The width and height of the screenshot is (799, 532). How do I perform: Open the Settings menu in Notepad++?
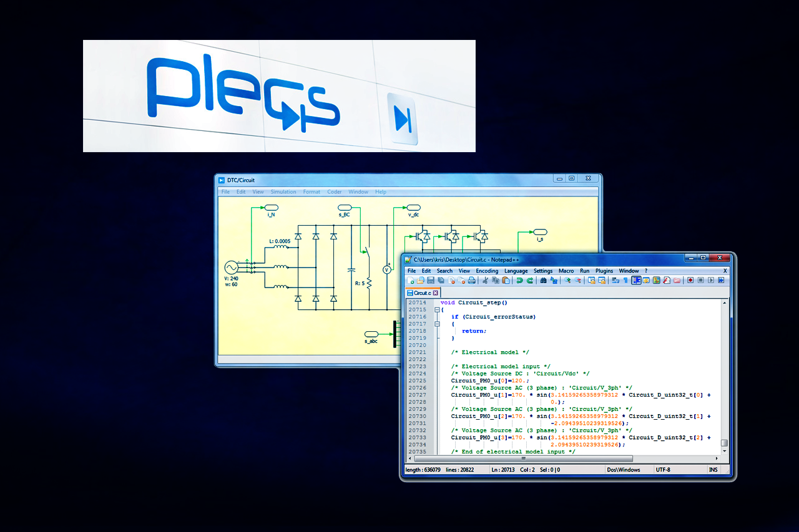tap(543, 271)
